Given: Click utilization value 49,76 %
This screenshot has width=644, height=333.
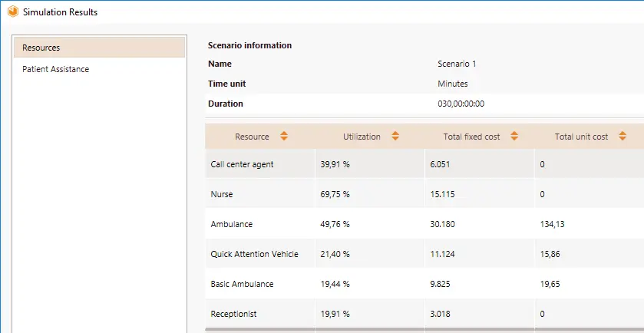Looking at the screenshot, I should [x=335, y=224].
